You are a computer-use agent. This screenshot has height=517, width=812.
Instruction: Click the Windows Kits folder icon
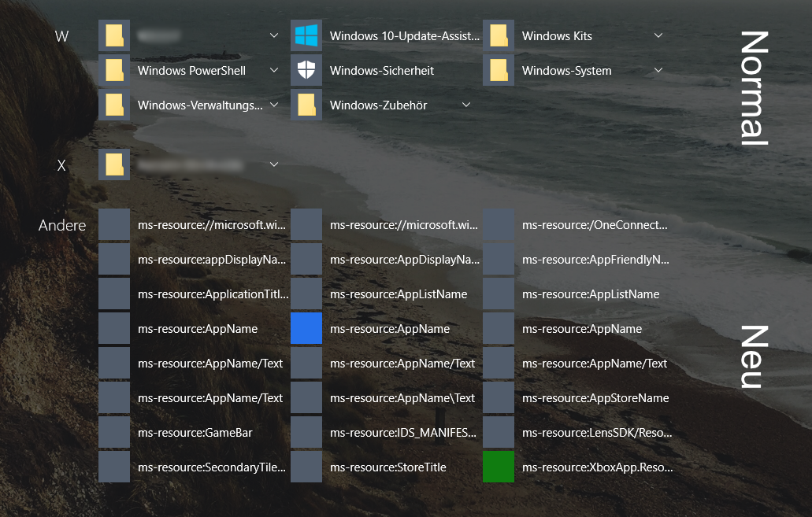pyautogui.click(x=499, y=35)
